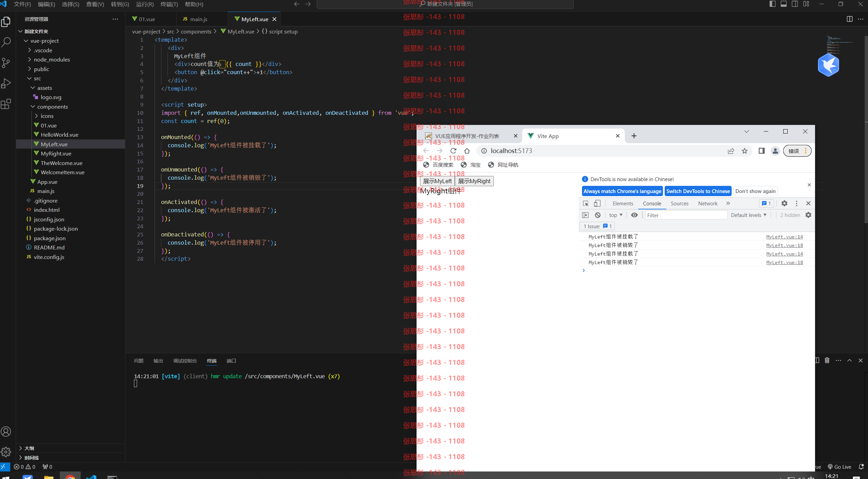Screen dimensions: 868x479
Task: Open Run and Debug view
Action: (x=6, y=83)
